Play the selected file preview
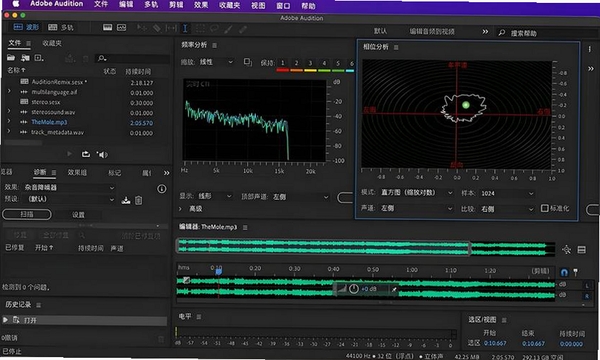The image size is (600, 360). tap(69, 154)
